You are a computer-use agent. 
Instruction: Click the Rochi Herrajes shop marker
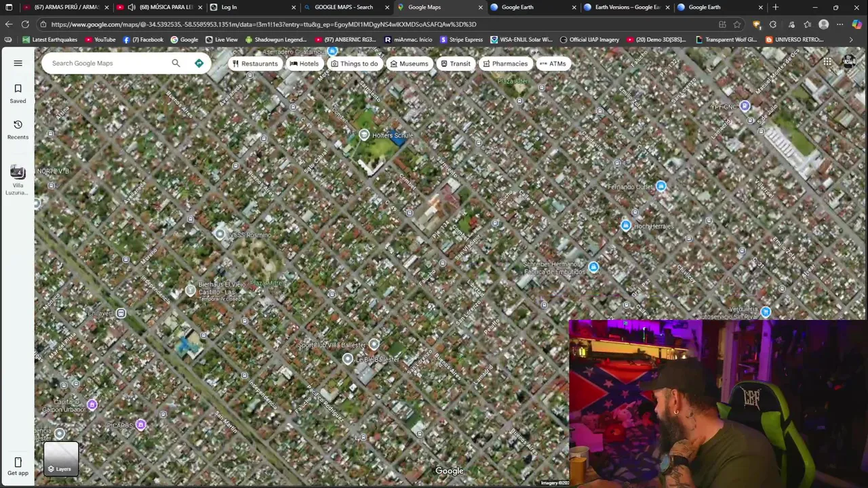[x=625, y=226]
